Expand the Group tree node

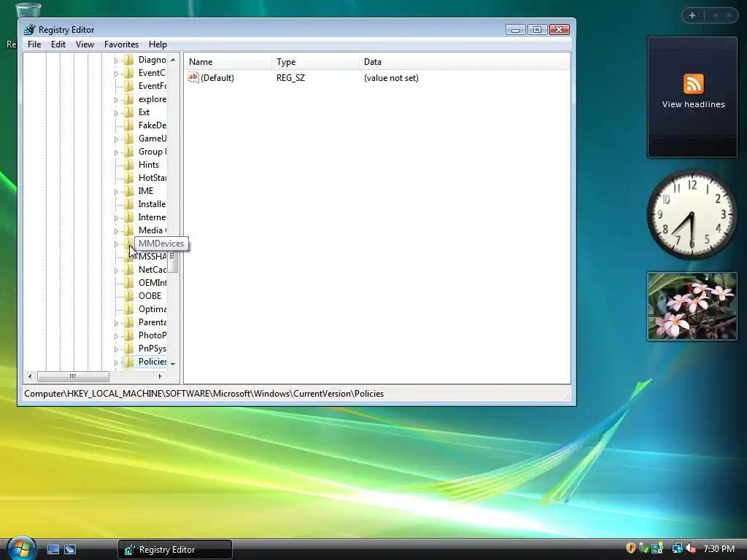[x=116, y=152]
